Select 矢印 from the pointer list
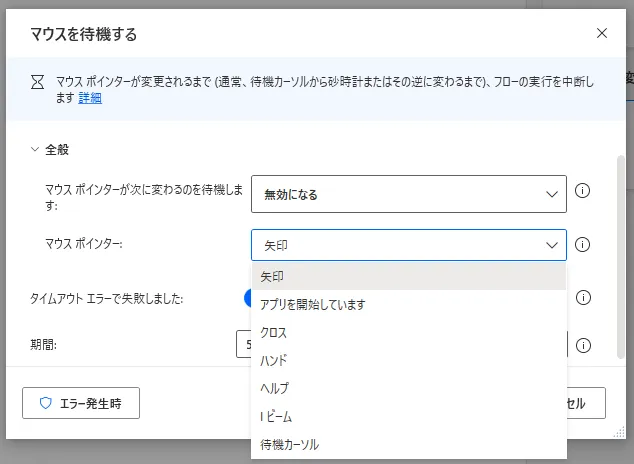Screen dimensions: 634x464 (x=409, y=276)
